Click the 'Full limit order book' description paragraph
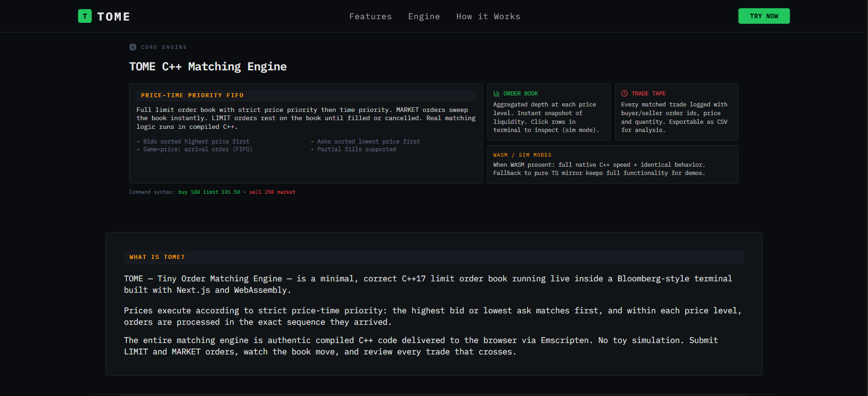868x396 pixels. 306,118
